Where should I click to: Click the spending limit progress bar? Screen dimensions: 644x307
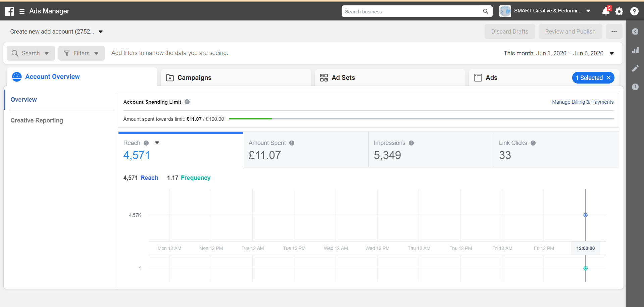point(421,119)
